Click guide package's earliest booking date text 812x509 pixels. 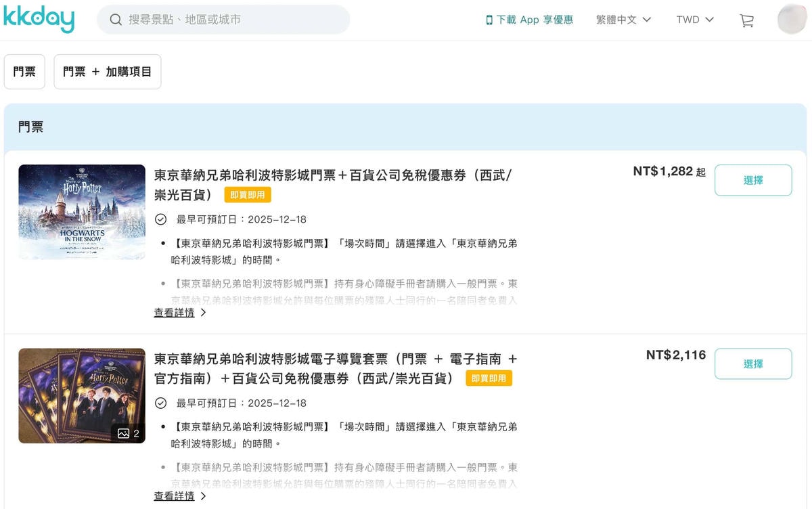(x=242, y=403)
